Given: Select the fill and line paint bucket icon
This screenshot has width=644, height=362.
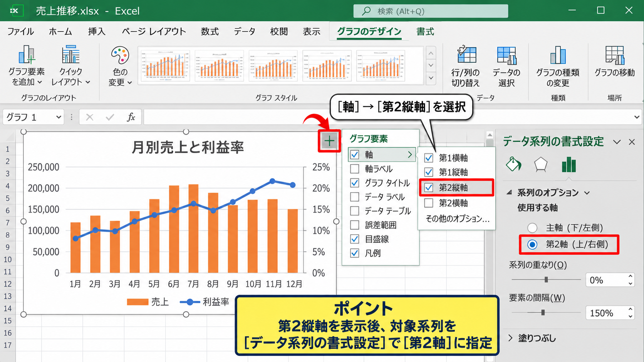Looking at the screenshot, I should tap(513, 164).
